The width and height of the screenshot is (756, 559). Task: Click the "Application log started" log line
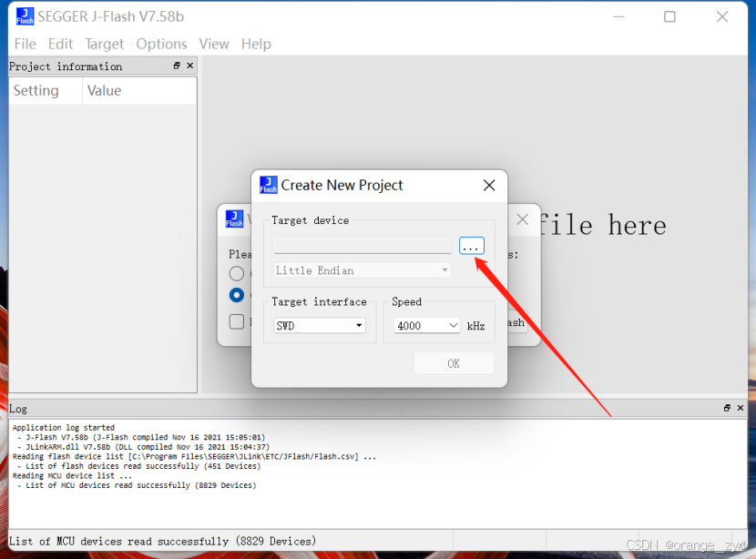tap(64, 427)
